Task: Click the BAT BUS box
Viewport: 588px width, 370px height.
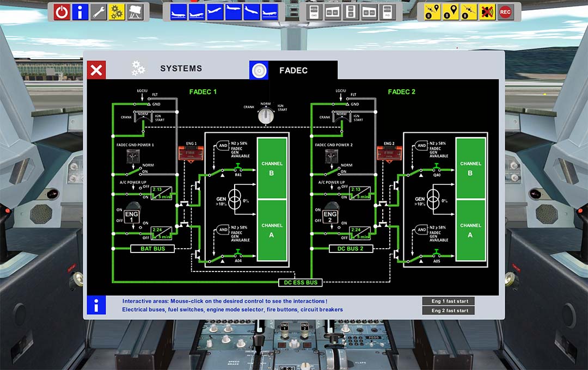Action: [x=152, y=249]
